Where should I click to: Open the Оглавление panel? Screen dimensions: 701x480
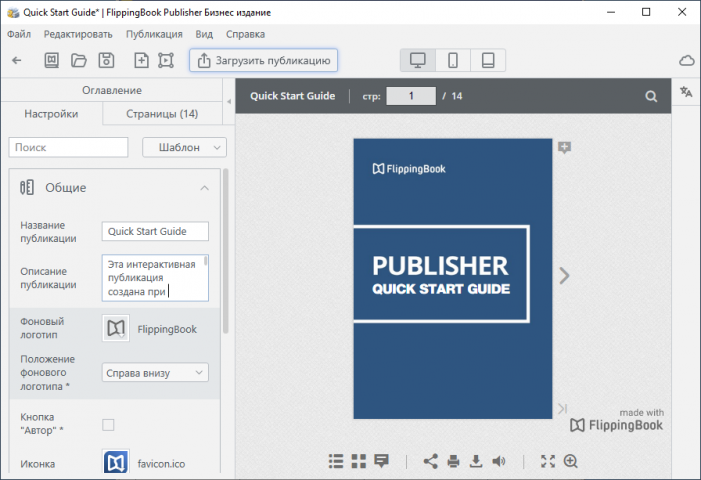[x=112, y=90]
